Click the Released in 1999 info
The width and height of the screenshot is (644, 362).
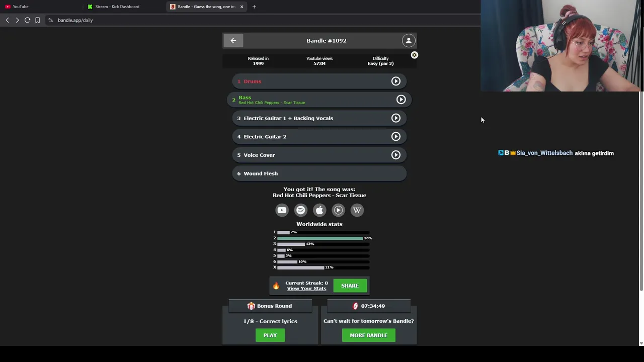(x=258, y=61)
